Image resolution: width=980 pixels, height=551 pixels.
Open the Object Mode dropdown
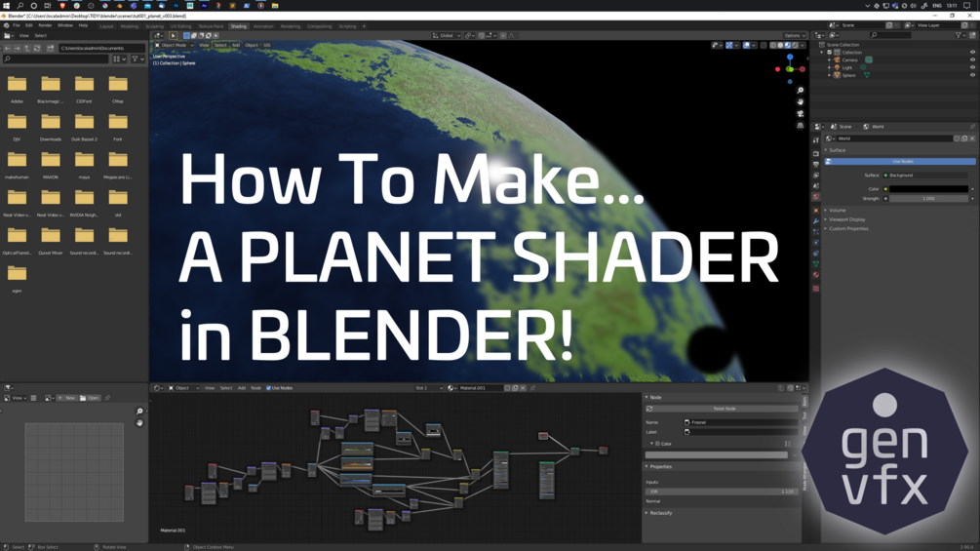point(174,45)
